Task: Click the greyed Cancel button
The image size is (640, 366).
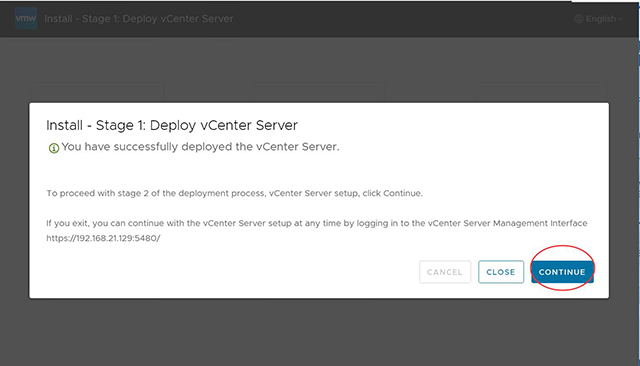Action: (x=445, y=272)
